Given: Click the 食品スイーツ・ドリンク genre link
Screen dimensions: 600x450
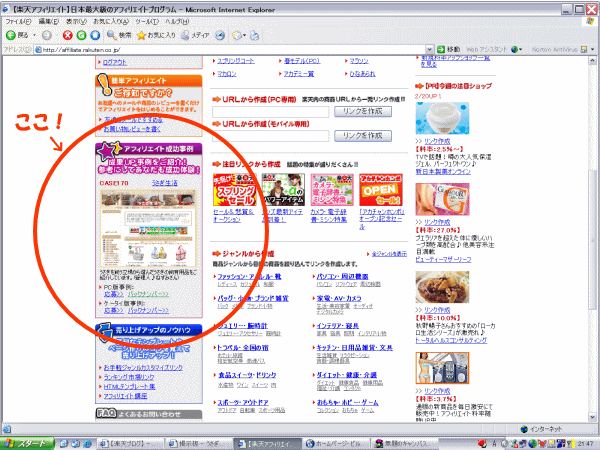Looking at the screenshot, I should (x=247, y=375).
